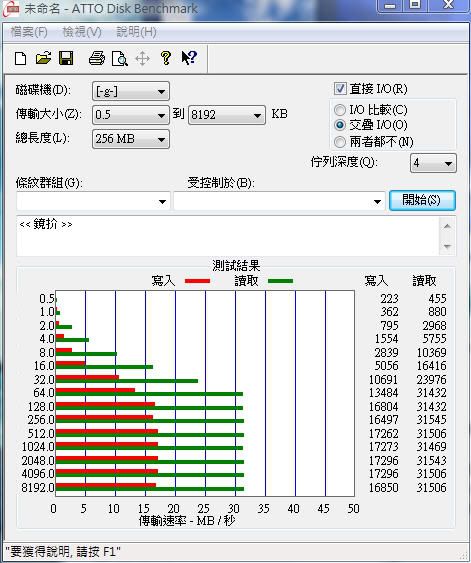
Task: Open the 256 MB total length dropdown
Action: [x=131, y=139]
